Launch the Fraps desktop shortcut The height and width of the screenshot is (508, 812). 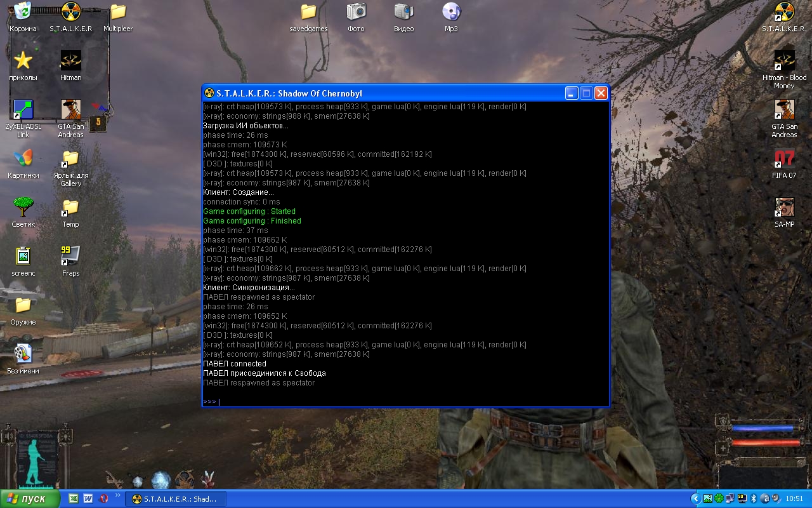[x=70, y=262]
